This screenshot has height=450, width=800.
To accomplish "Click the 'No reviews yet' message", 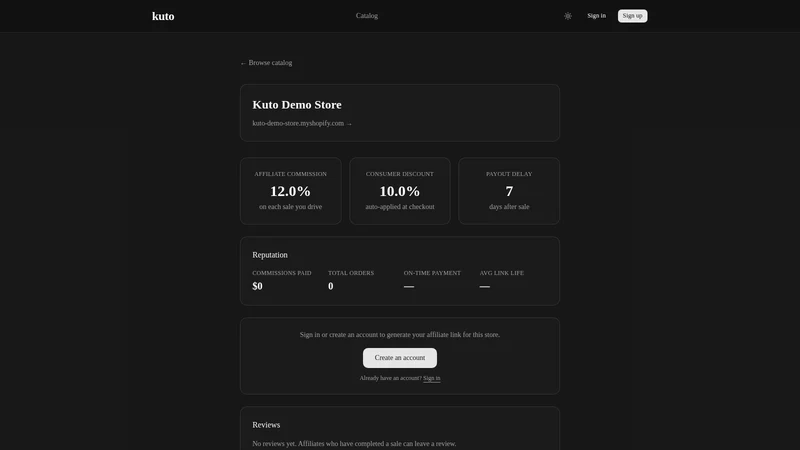I will pos(354,443).
